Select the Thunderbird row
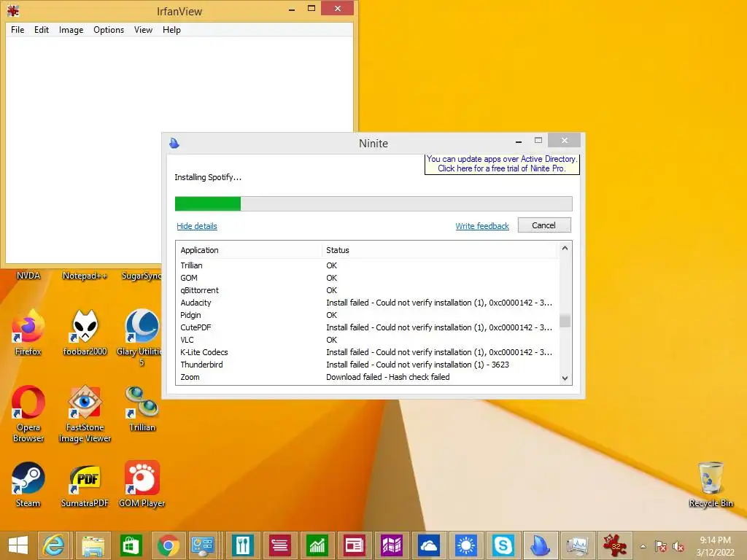Screen dimensions: 747x560 [x=367, y=365]
